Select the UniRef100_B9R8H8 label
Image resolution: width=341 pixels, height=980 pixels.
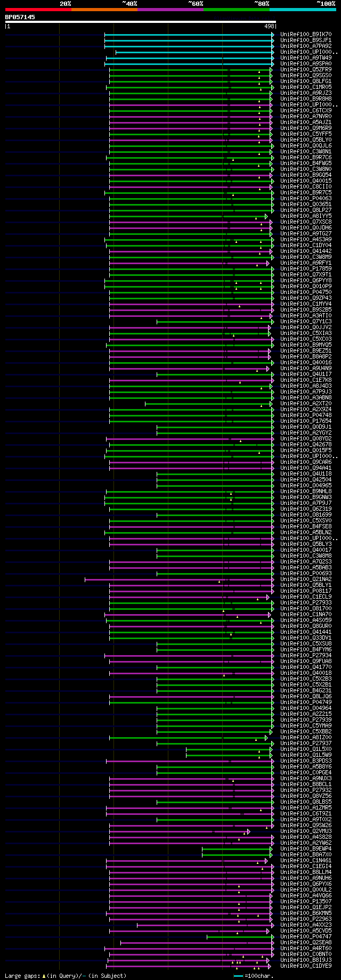coord(306,99)
